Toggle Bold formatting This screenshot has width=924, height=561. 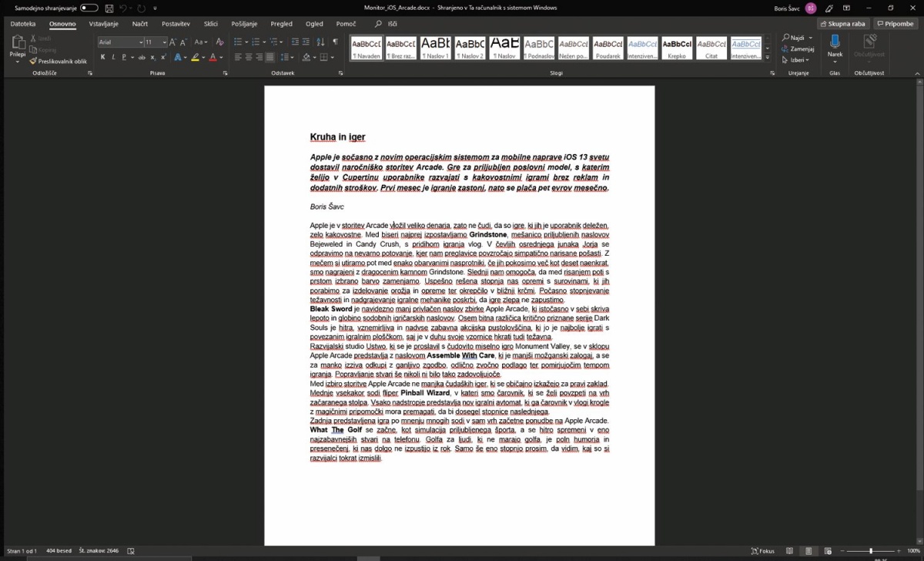(102, 57)
